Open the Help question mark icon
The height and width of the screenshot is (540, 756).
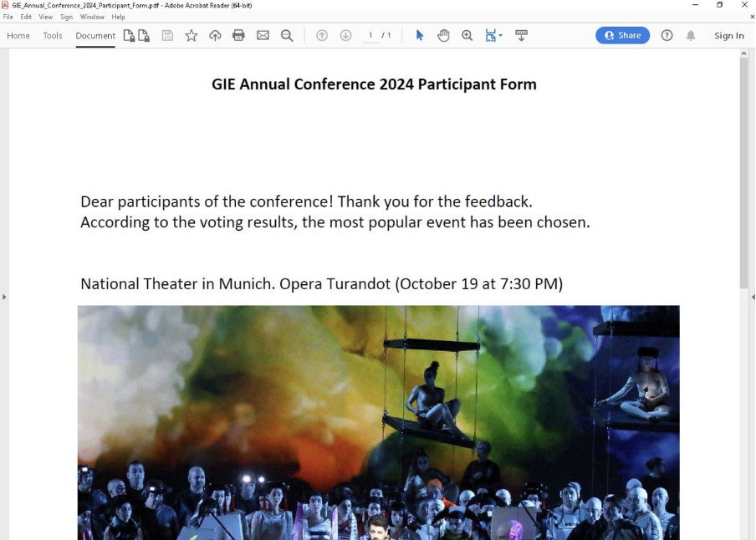coord(667,35)
